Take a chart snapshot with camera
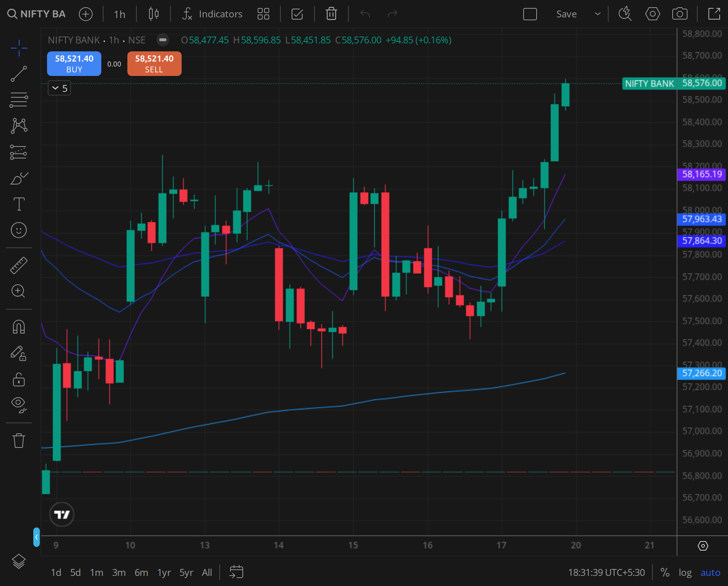Viewport: 728px width, 586px height. point(680,14)
